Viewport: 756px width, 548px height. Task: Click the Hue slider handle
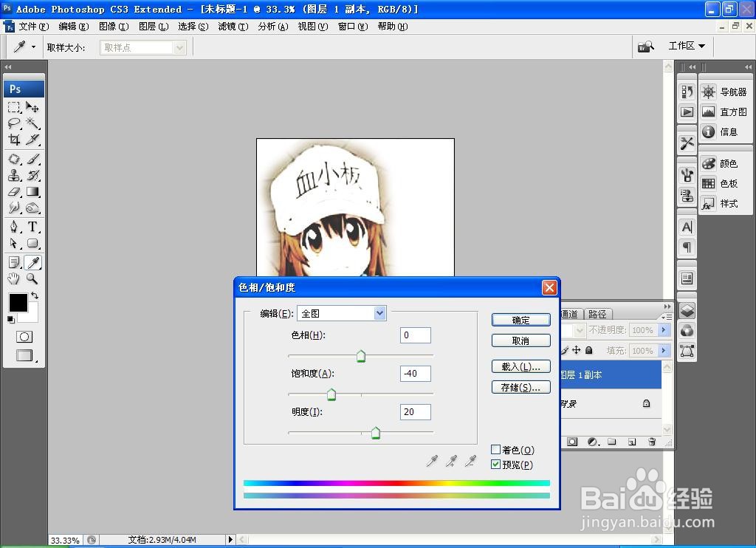(360, 357)
